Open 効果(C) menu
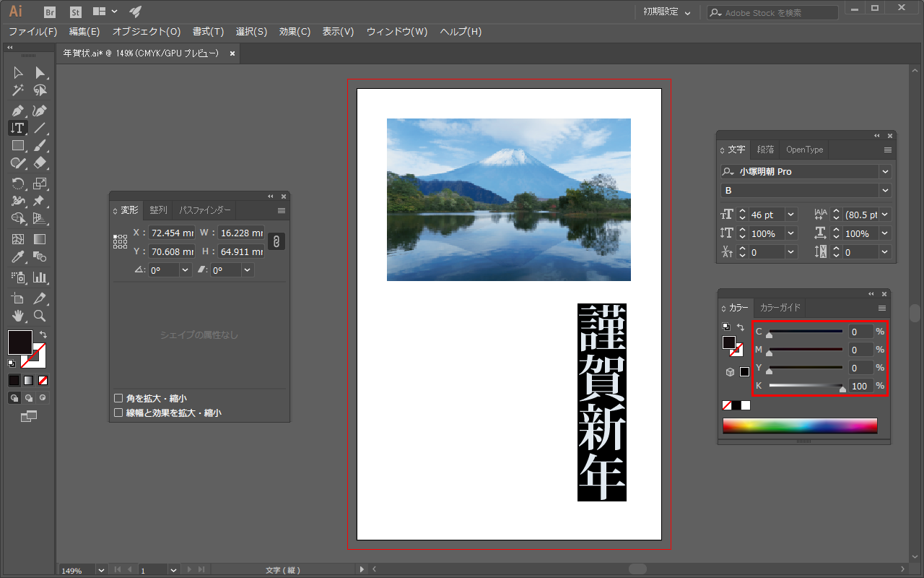Screen dimensions: 924x578 pos(295,32)
